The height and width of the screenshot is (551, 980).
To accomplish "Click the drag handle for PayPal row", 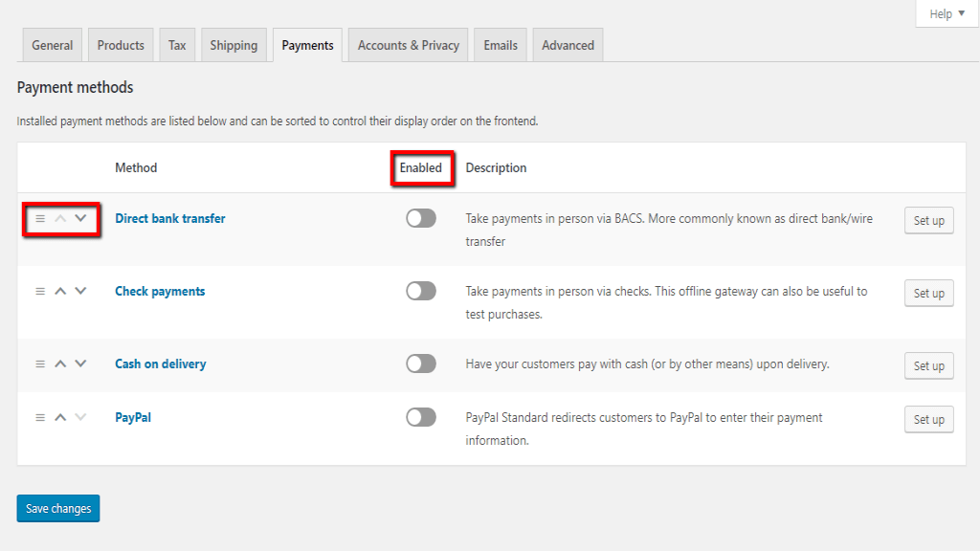I will click(40, 417).
